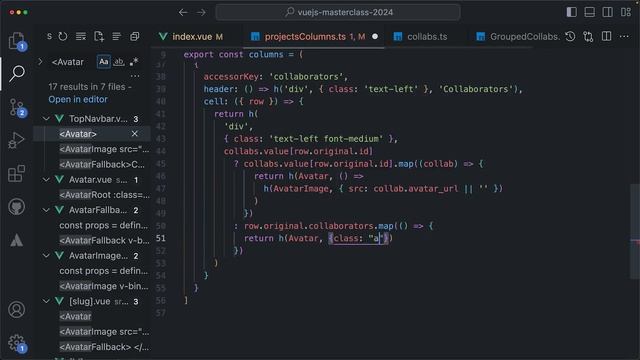Screen dimensions: 640x360
Task: Collapse all search results
Action: 135,37
